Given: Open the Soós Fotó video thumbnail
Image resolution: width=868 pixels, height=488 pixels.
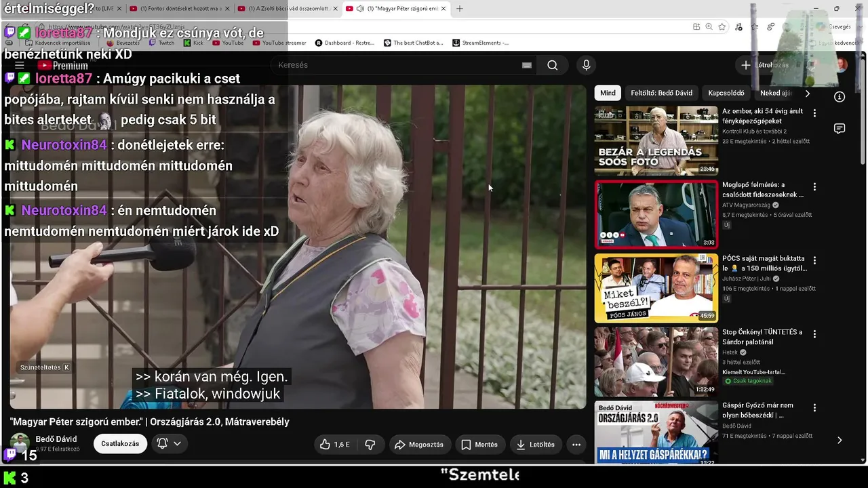Looking at the screenshot, I should point(656,141).
